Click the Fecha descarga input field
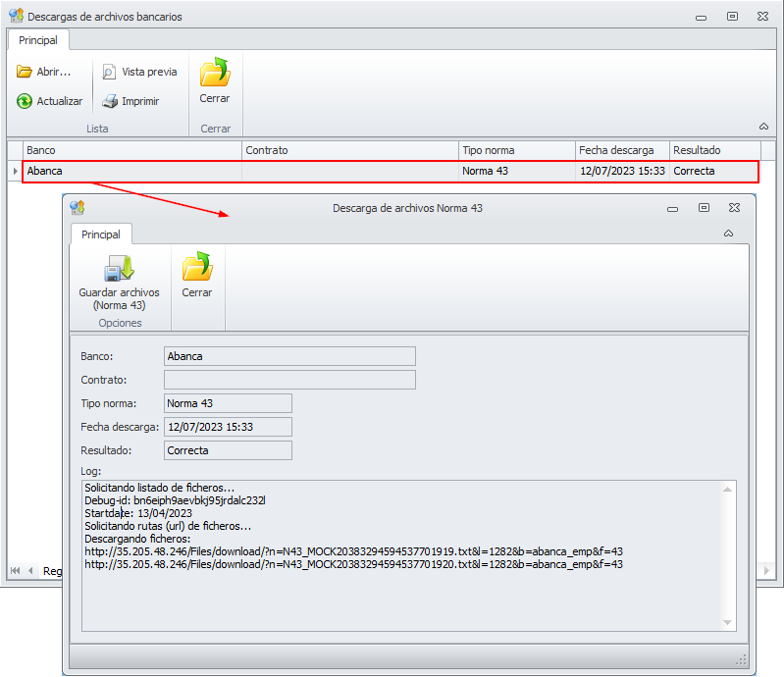 pyautogui.click(x=228, y=427)
